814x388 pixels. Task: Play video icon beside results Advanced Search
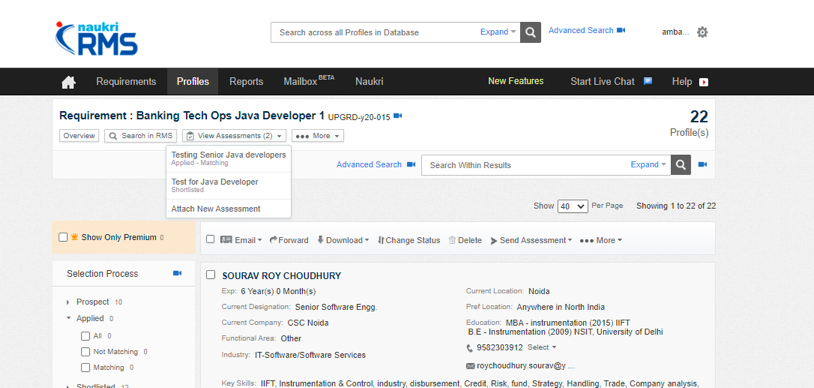(411, 165)
